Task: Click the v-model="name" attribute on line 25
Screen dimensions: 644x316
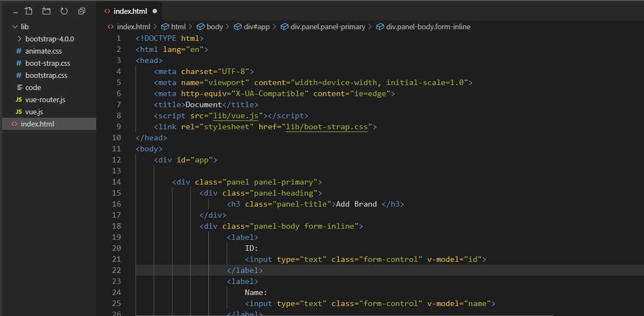Action: 459,304
